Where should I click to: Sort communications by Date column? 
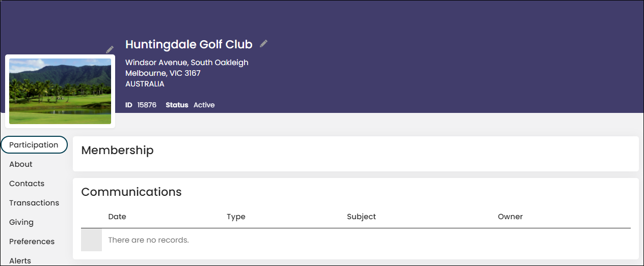pos(117,217)
